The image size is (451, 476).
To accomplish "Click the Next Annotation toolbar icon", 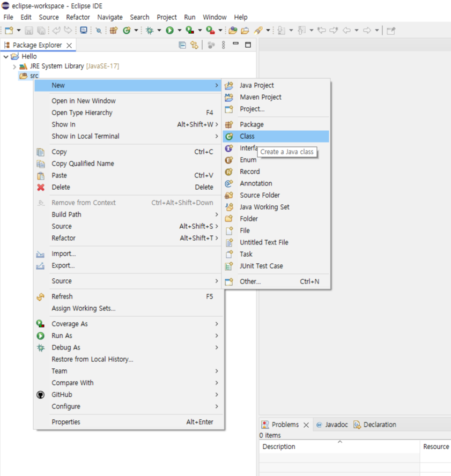I will click(x=282, y=31).
